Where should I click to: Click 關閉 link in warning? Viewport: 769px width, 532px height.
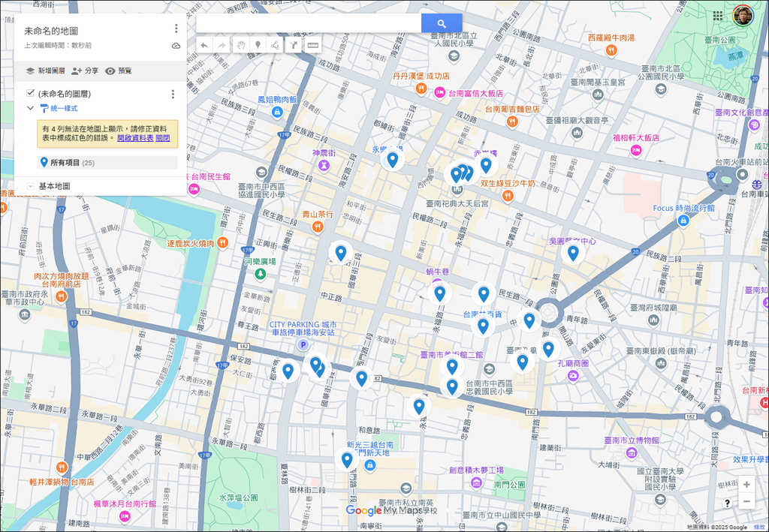[x=163, y=138]
